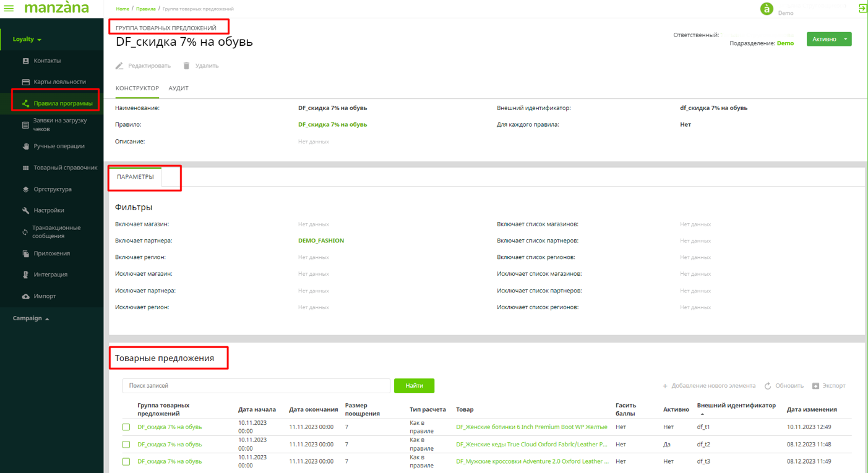Collapse the Loyalty sidebar section
Screen dimensions: 868x473
(27, 39)
